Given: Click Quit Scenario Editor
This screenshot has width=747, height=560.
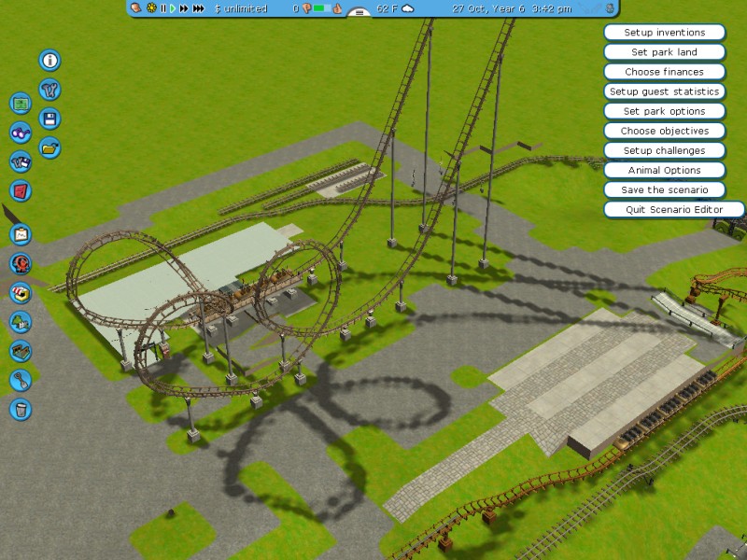Looking at the screenshot, I should point(674,209).
